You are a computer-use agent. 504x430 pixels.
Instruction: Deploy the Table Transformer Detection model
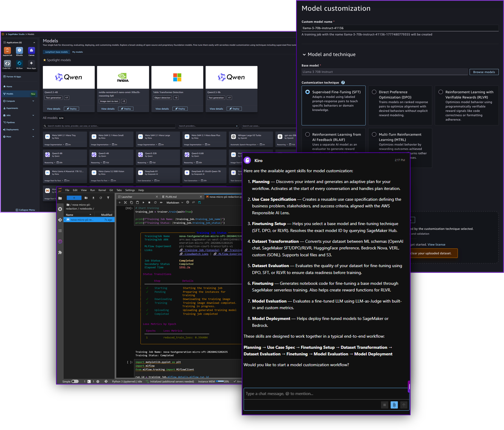coord(180,109)
